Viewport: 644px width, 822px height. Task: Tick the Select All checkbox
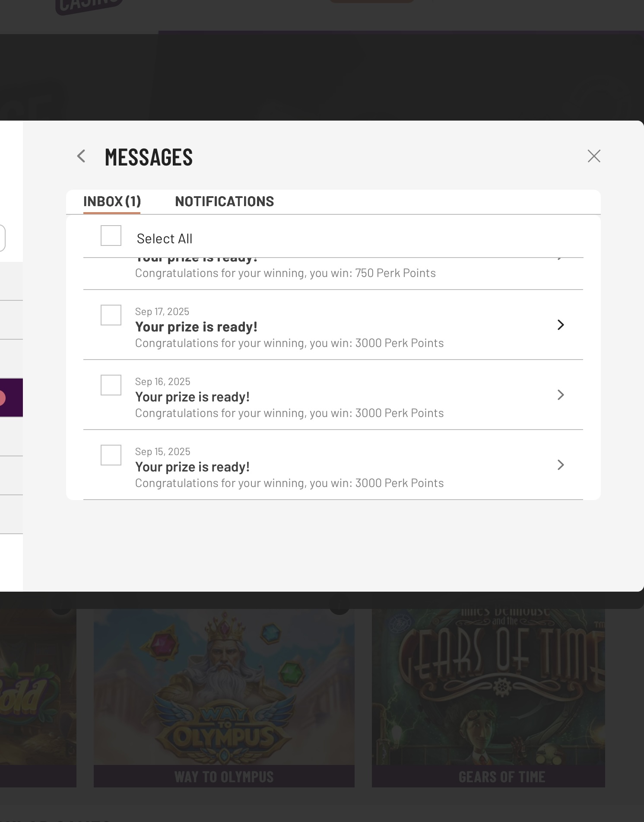111,236
